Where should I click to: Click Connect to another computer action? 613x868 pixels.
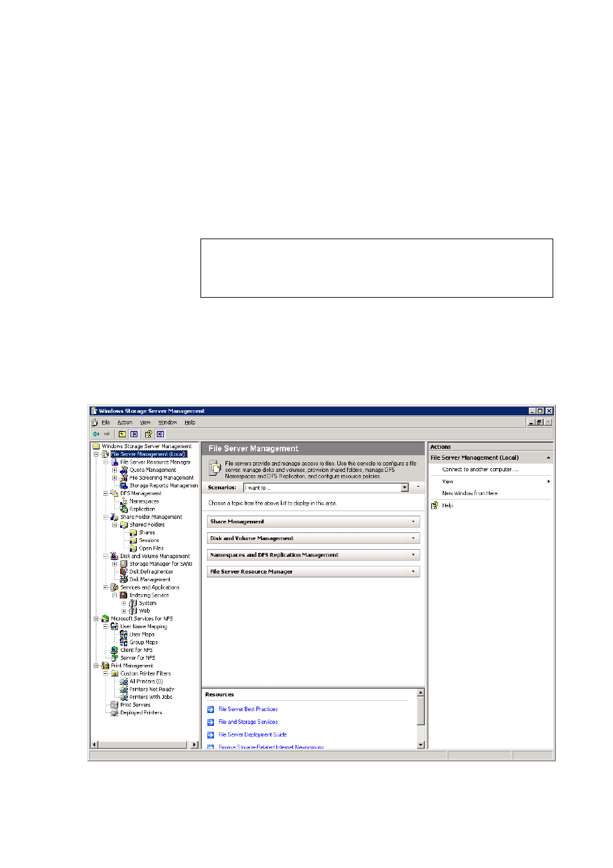point(479,469)
